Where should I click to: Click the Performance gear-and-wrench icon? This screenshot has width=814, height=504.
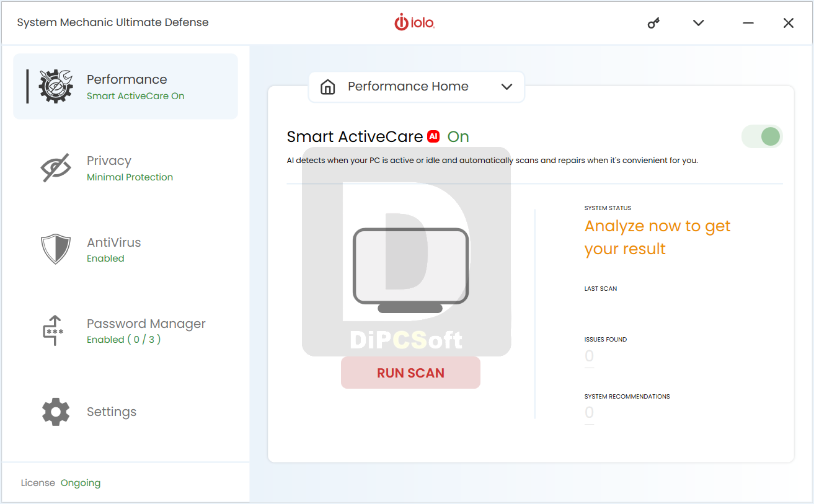tap(56, 86)
